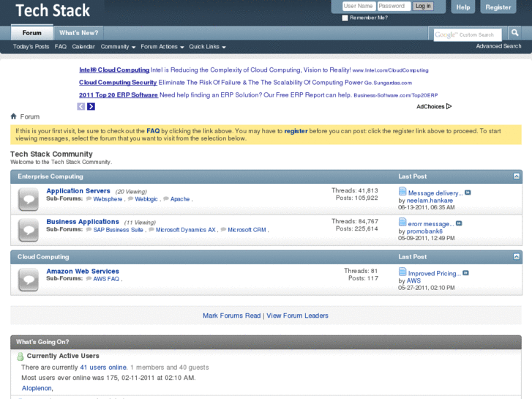The width and height of the screenshot is (532, 399).
Task: Click the Application Servers forum status icon
Action: click(x=29, y=199)
